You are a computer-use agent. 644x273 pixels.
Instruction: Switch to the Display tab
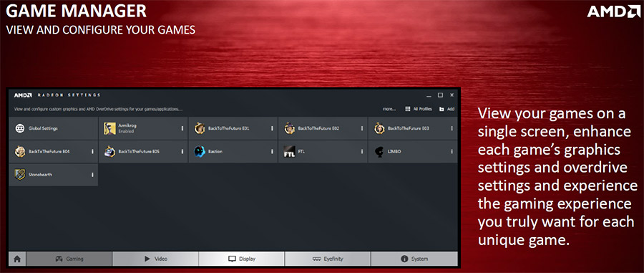coord(242,259)
